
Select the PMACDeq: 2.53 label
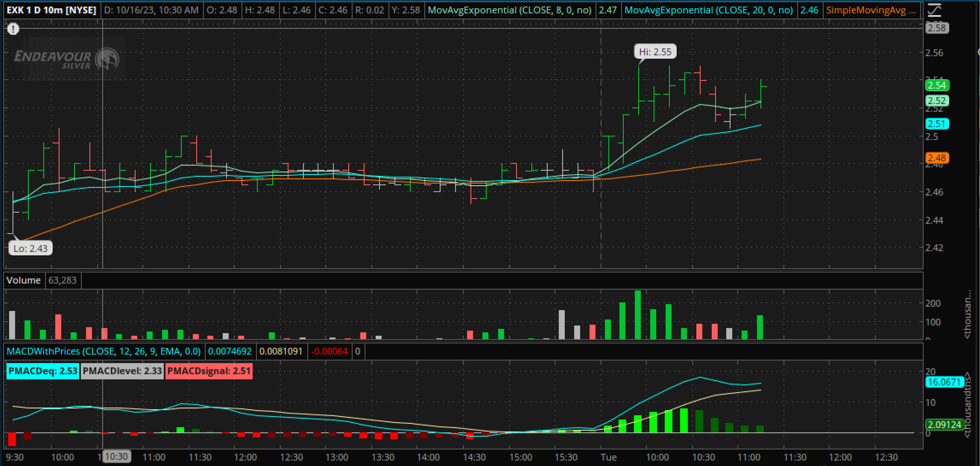click(43, 371)
